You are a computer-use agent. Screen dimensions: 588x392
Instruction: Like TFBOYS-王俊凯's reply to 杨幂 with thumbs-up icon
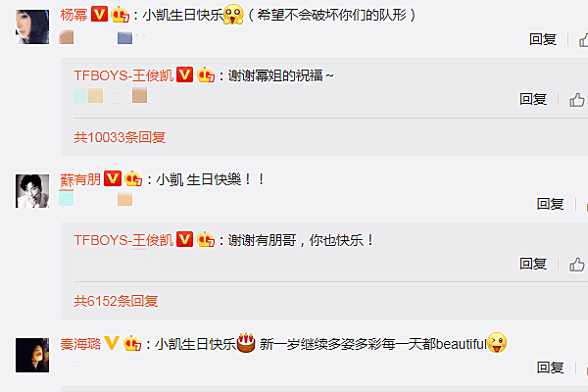(x=577, y=100)
